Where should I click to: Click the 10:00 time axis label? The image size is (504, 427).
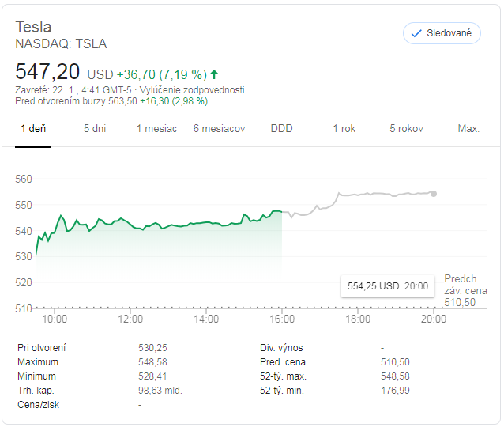click(x=55, y=319)
